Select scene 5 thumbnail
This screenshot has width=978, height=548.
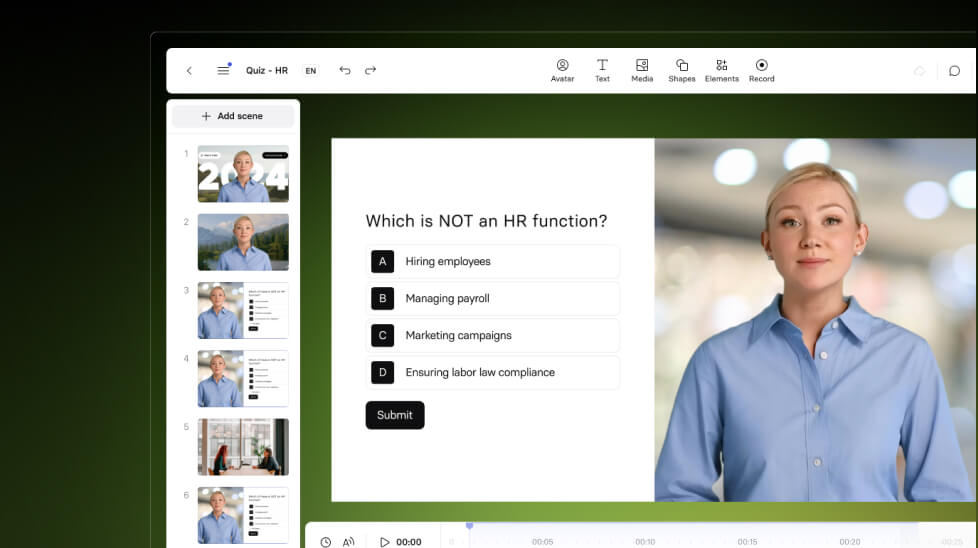[x=243, y=447]
